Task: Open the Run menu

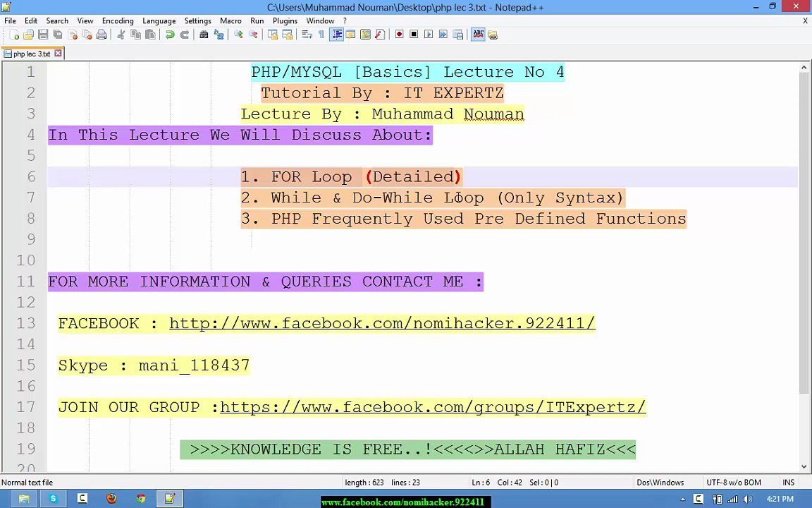Action: click(257, 20)
